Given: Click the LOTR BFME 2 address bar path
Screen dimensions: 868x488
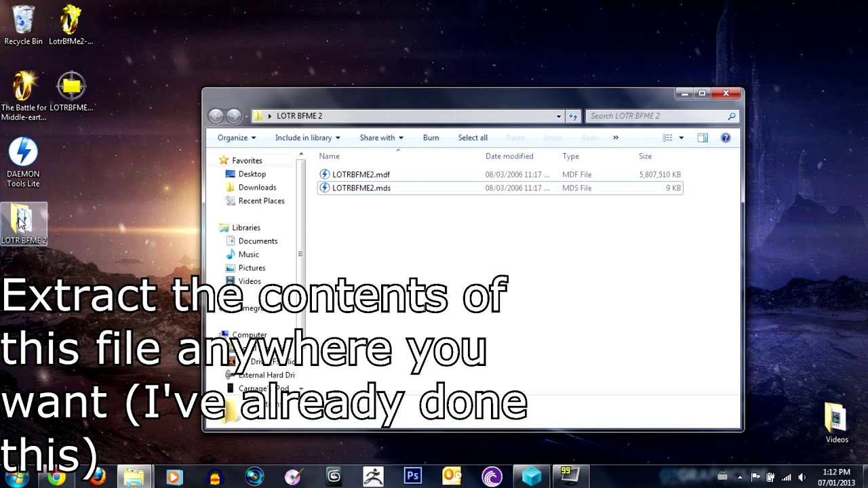Looking at the screenshot, I should [299, 116].
